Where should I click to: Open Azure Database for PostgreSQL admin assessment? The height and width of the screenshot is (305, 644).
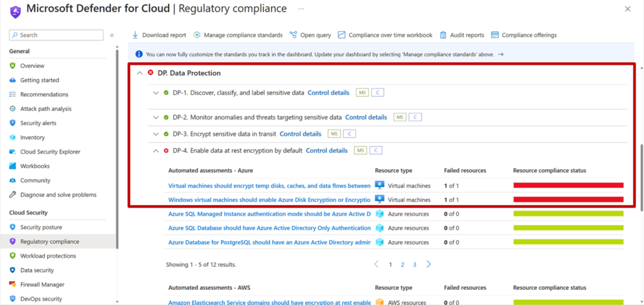269,242
